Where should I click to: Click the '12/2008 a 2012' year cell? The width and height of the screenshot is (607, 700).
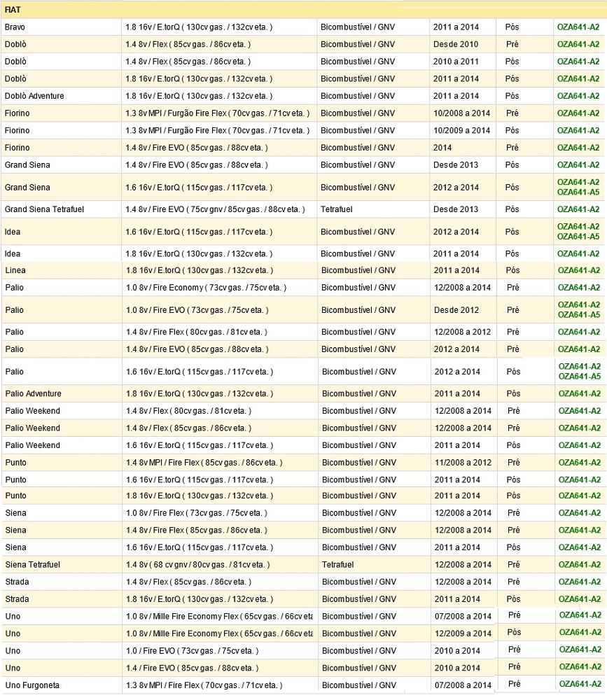pyautogui.click(x=462, y=332)
